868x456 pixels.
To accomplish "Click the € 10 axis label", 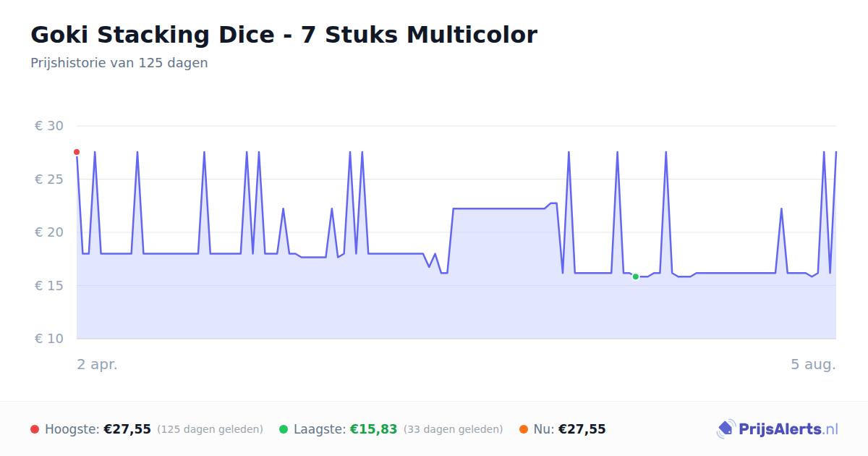I will coord(49,339).
